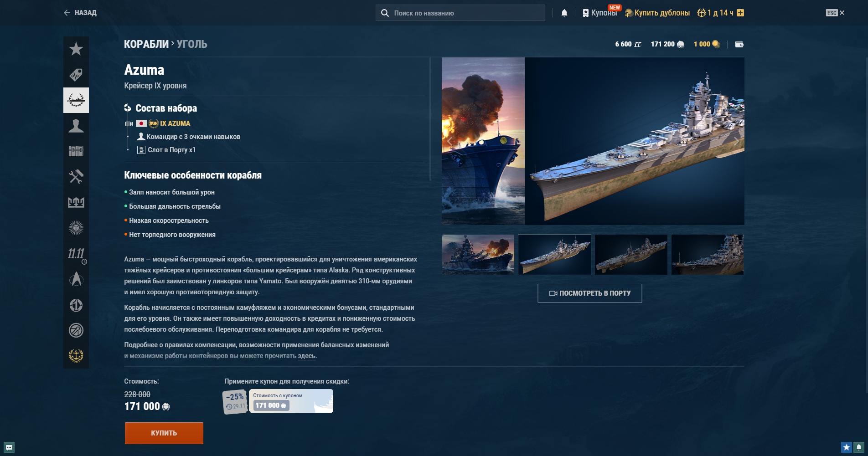Image resolution: width=868 pixels, height=456 pixels.
Task: Open premium account time 1 д 14 ч
Action: click(x=715, y=13)
